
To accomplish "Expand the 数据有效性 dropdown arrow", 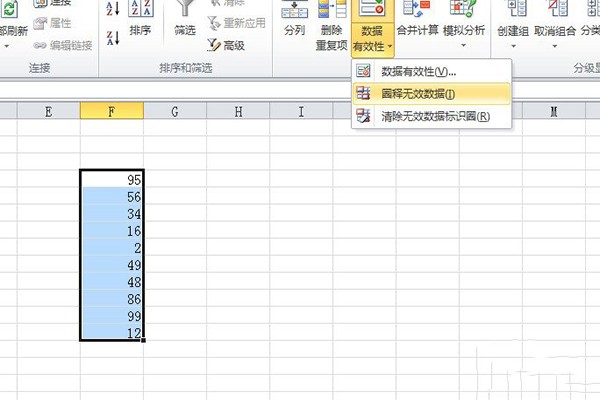I will coord(390,47).
